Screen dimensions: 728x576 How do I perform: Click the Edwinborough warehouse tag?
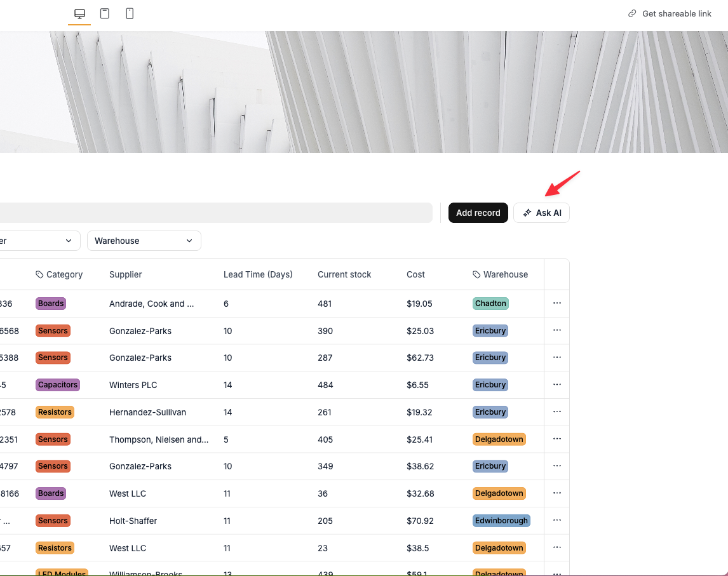click(x=501, y=521)
